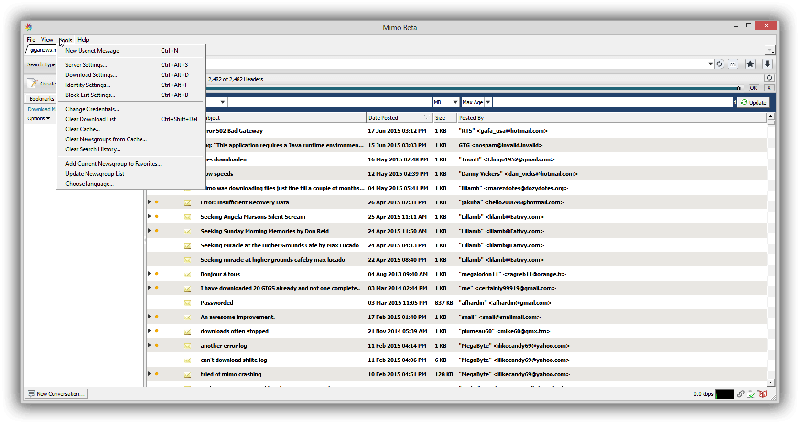Click the Max Age filter text field

click(x=613, y=103)
